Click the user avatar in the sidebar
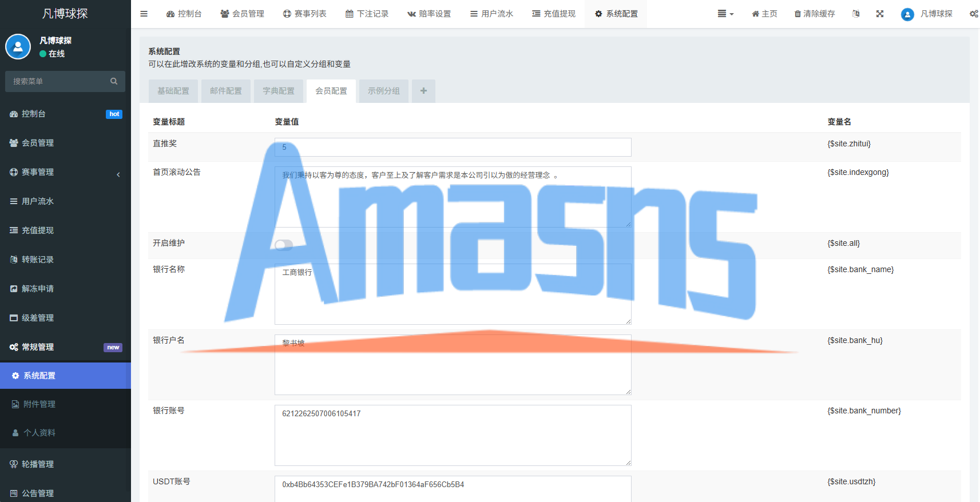The image size is (980, 502). click(18, 46)
